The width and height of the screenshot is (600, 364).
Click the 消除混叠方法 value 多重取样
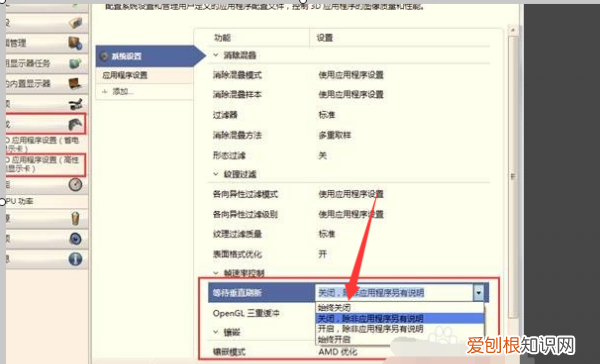pyautogui.click(x=335, y=135)
